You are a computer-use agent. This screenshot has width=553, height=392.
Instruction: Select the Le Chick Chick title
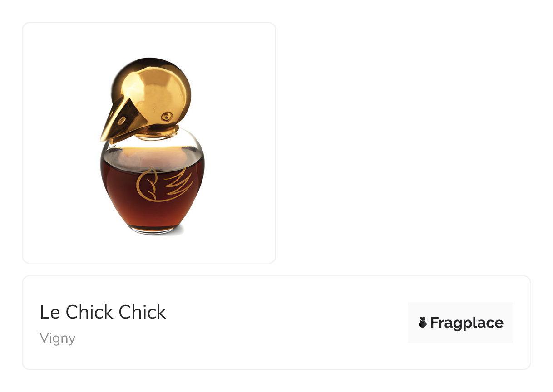pos(103,312)
